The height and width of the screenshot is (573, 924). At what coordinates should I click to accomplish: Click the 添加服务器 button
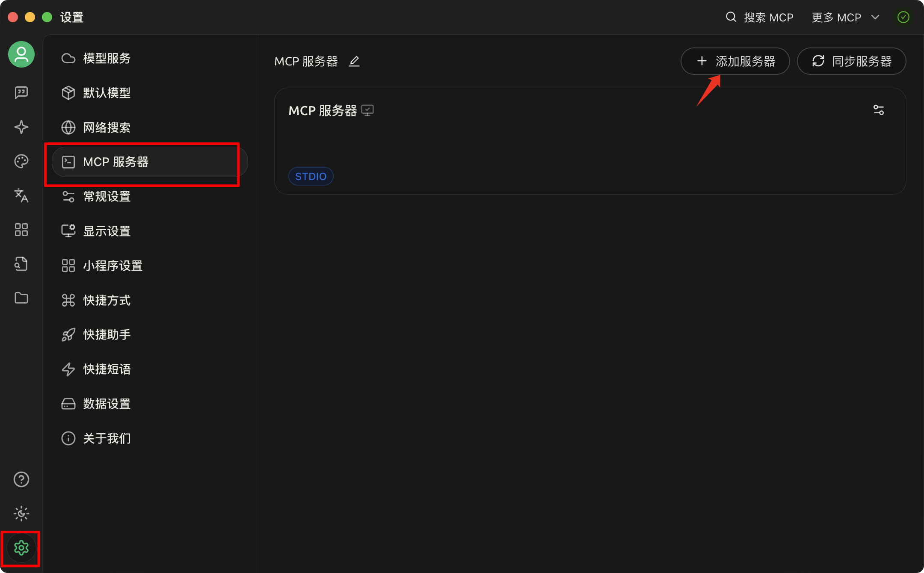point(735,62)
